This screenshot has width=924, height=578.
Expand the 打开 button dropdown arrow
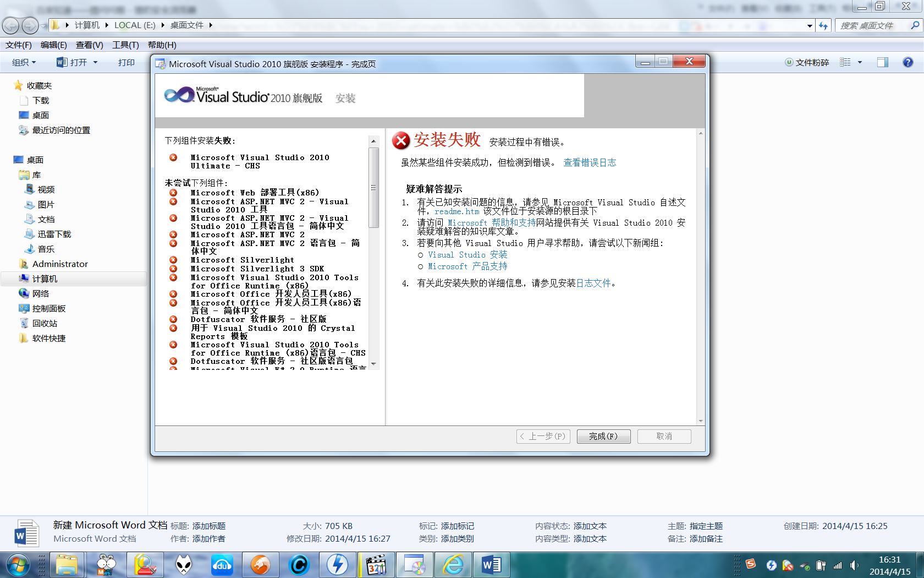click(95, 62)
